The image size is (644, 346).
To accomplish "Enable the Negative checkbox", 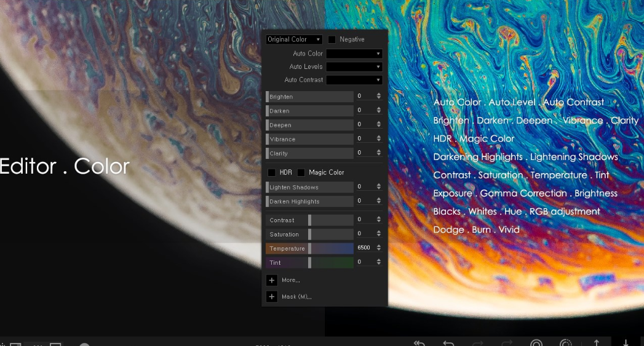I will click(x=332, y=39).
